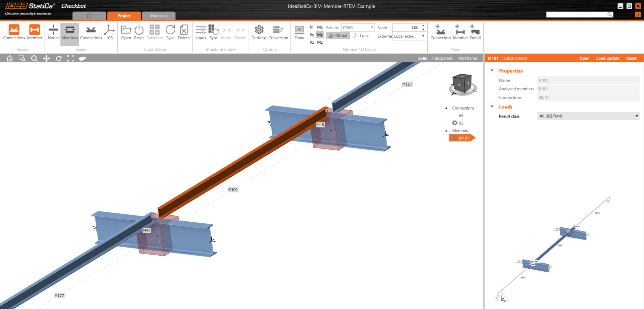Click the Conversion icon in Options
This screenshot has width=644, height=309.
click(x=278, y=33)
